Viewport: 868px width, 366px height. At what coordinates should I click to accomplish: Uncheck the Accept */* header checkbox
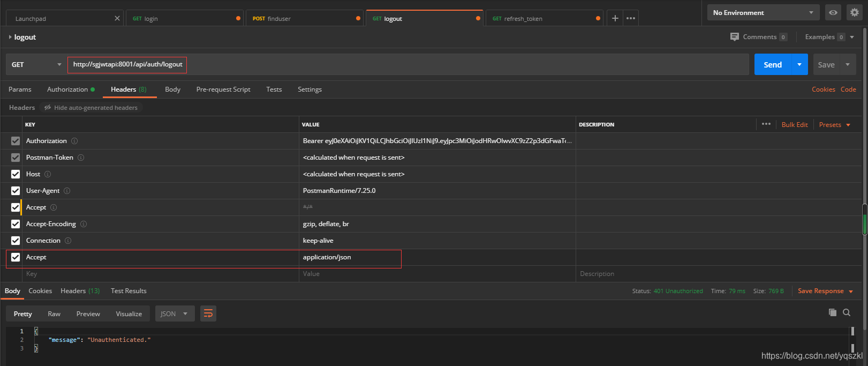pyautogui.click(x=16, y=207)
